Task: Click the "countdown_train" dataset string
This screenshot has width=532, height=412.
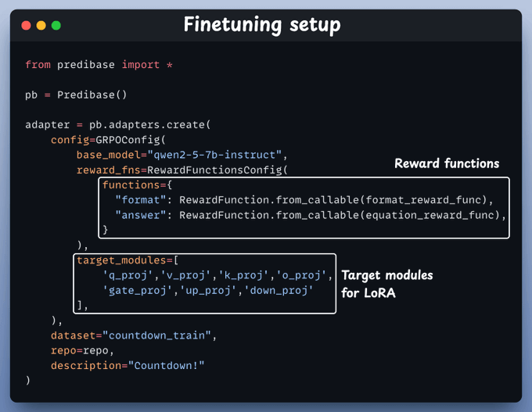Action: (x=156, y=335)
